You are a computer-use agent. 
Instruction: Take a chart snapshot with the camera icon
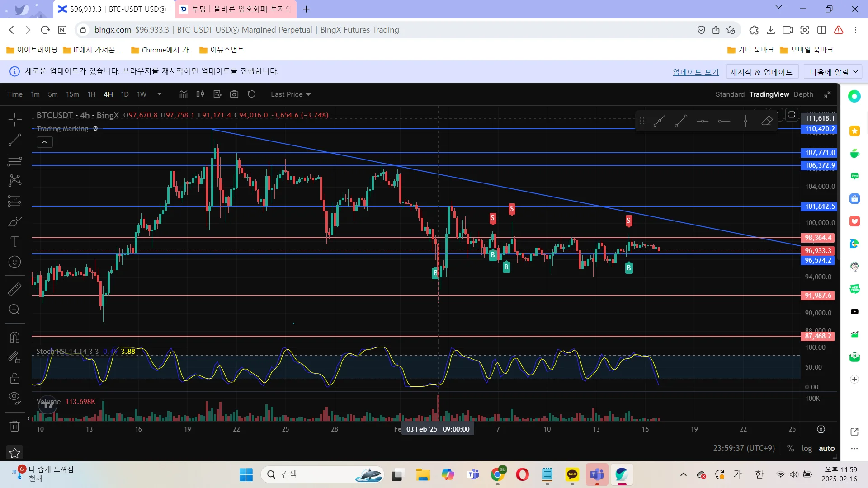pyautogui.click(x=234, y=94)
